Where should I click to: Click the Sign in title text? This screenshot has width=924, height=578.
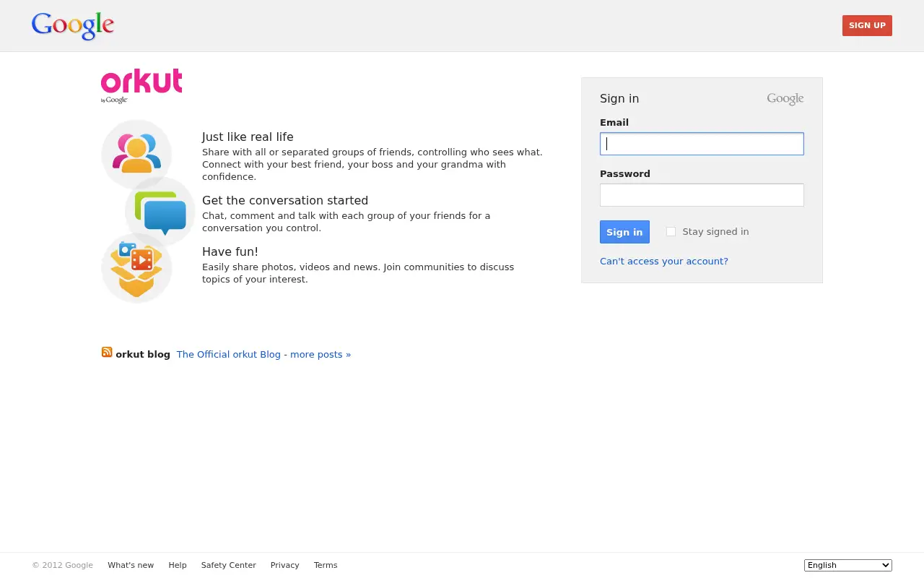619,99
